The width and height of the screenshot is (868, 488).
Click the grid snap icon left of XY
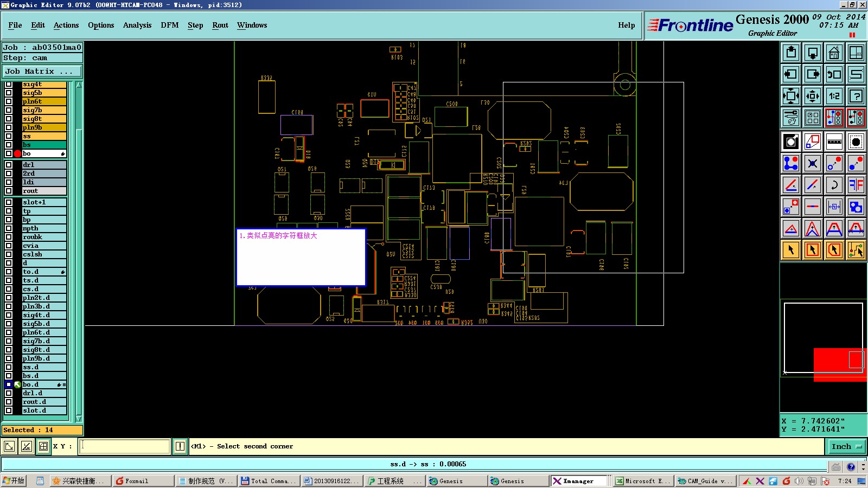point(43,446)
